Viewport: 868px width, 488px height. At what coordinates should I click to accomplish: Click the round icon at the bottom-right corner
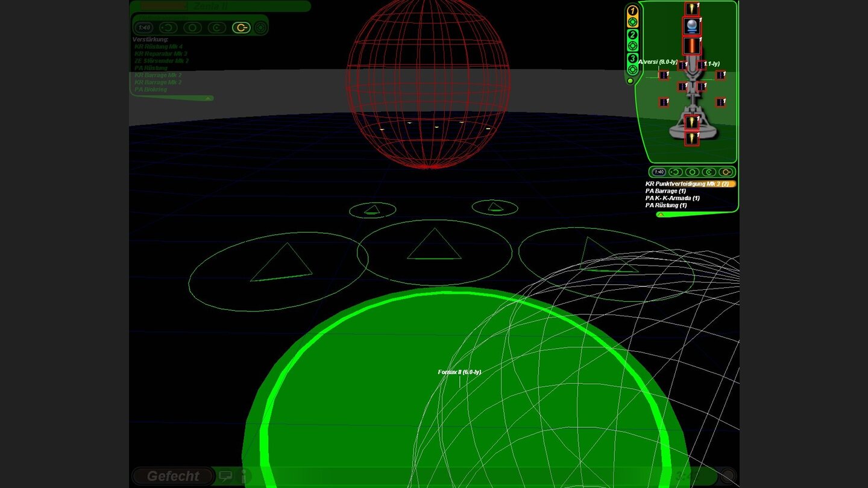click(728, 476)
